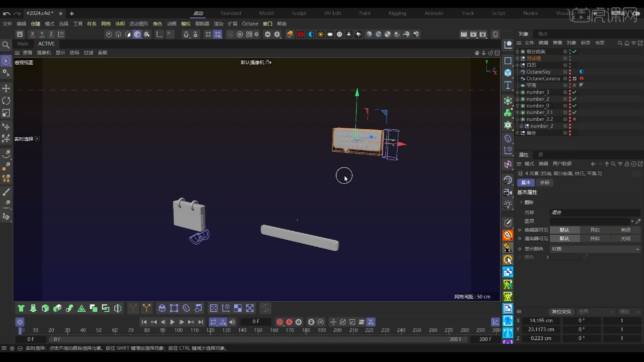This screenshot has width=644, height=362.
Task: Enable 平面 object via red X
Action: click(575, 85)
